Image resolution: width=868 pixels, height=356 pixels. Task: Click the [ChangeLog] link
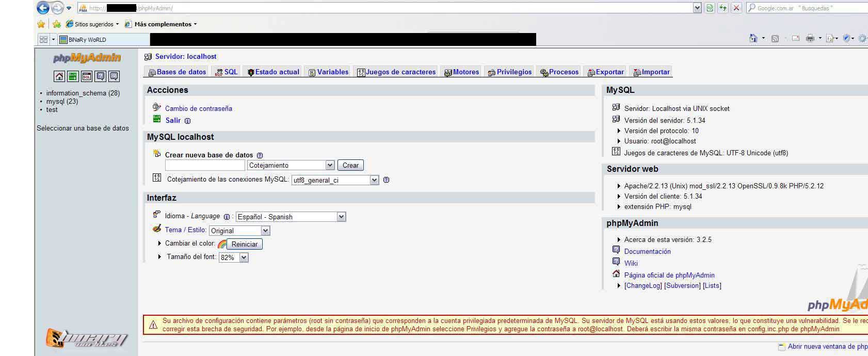point(643,285)
